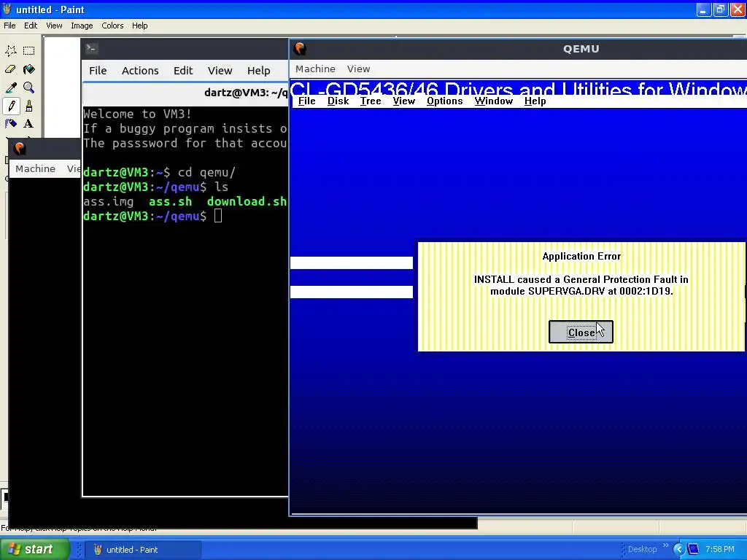Select the rectangular Select tool in Paint

[29, 50]
